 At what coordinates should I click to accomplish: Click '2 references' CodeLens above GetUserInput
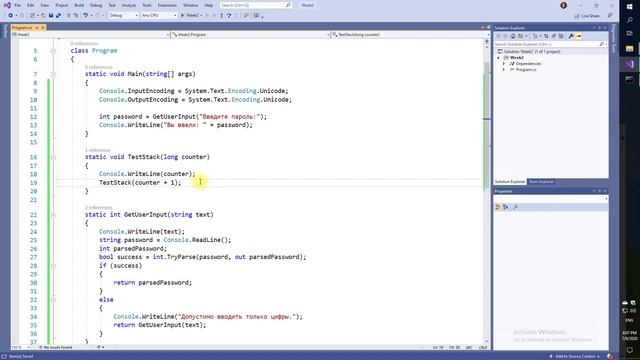(98, 207)
